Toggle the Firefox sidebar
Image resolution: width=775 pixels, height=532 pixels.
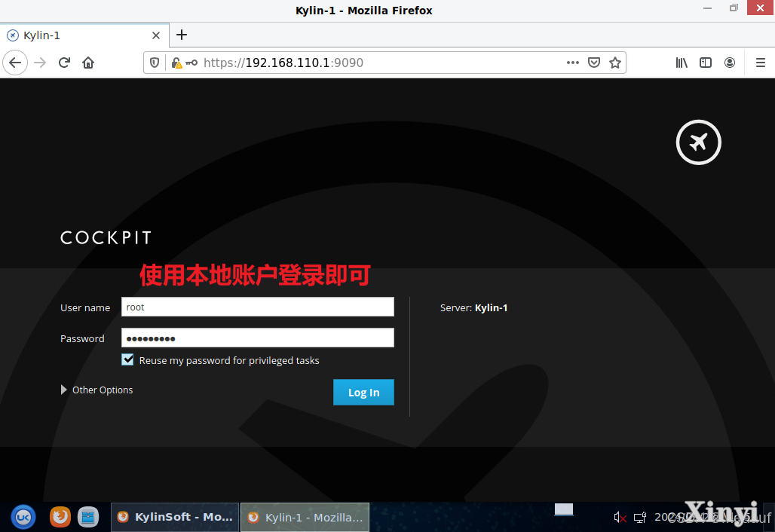pyautogui.click(x=706, y=63)
